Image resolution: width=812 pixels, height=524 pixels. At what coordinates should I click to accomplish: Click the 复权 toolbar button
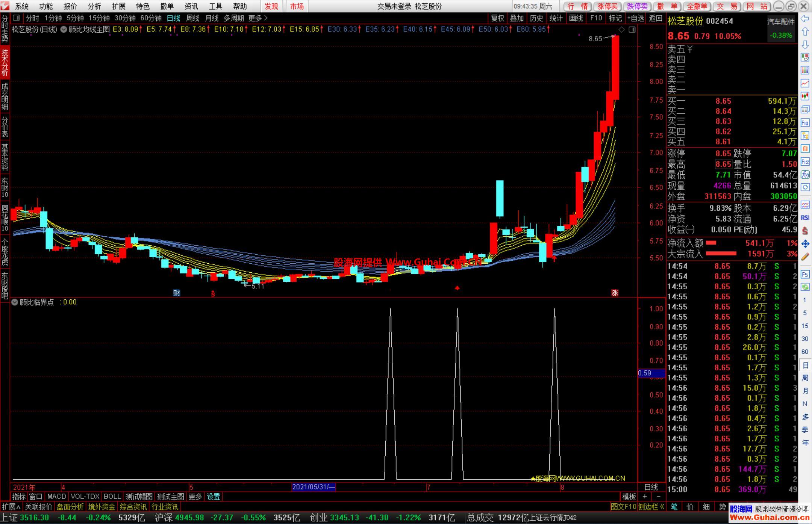497,18
